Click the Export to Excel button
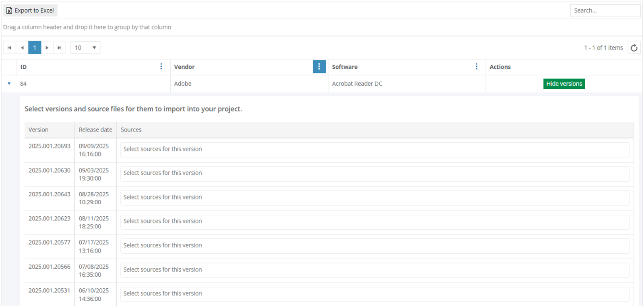644x306 pixels. (30, 10)
